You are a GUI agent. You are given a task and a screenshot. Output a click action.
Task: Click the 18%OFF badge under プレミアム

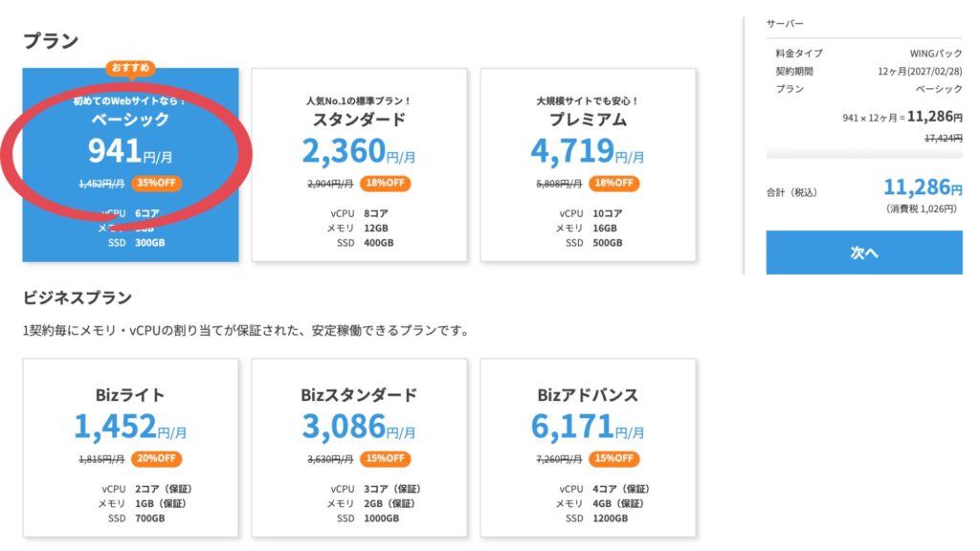coord(614,184)
